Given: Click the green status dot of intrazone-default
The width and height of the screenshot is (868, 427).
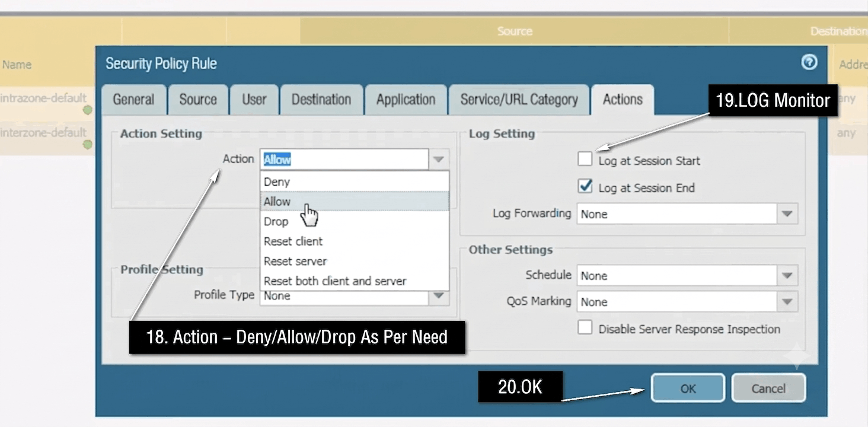Looking at the screenshot, I should coord(88,110).
